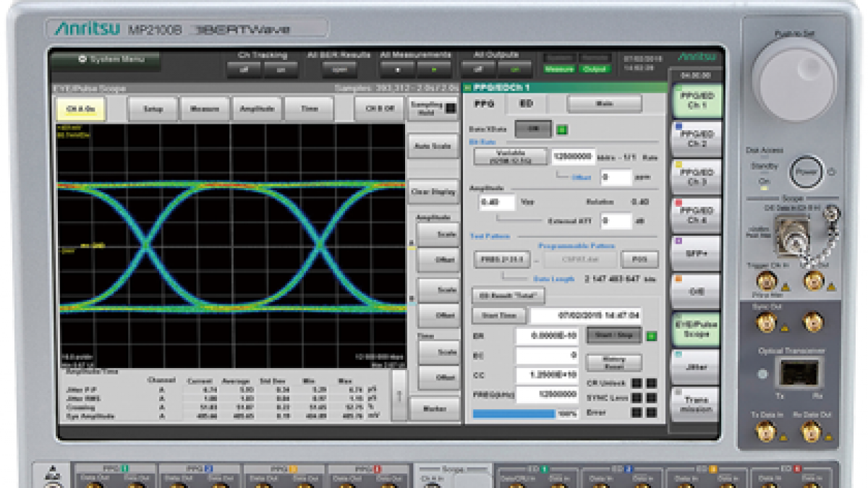Screen dimensions: 868x488
Task: Click the bit rate Offset ppm field
Action: tap(616, 176)
